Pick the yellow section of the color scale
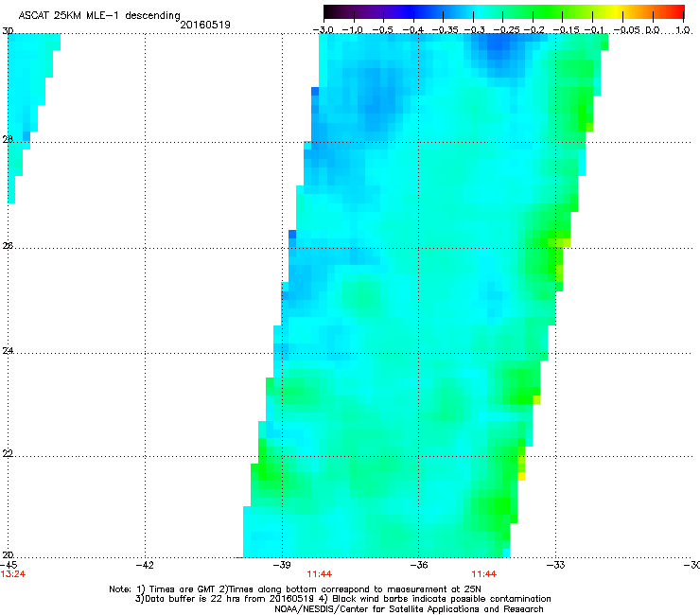Viewport: 700px width, 615px height. point(618,11)
